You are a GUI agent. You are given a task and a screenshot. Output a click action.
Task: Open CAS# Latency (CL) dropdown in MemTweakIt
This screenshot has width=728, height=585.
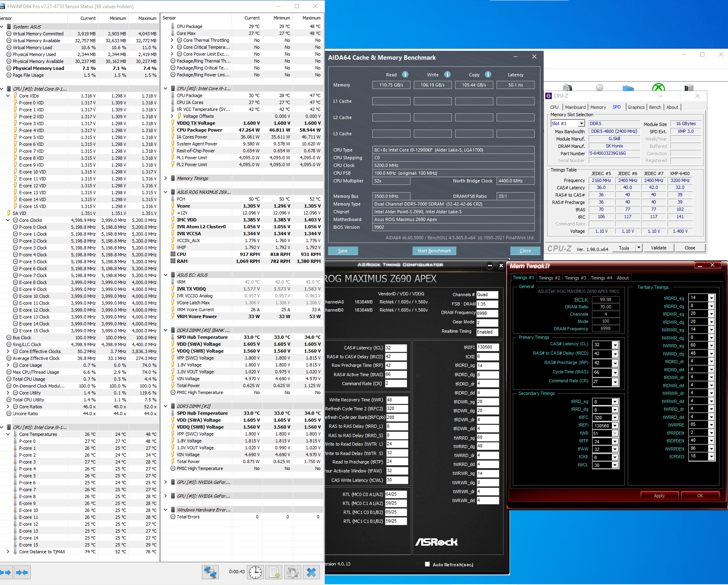(x=615, y=345)
